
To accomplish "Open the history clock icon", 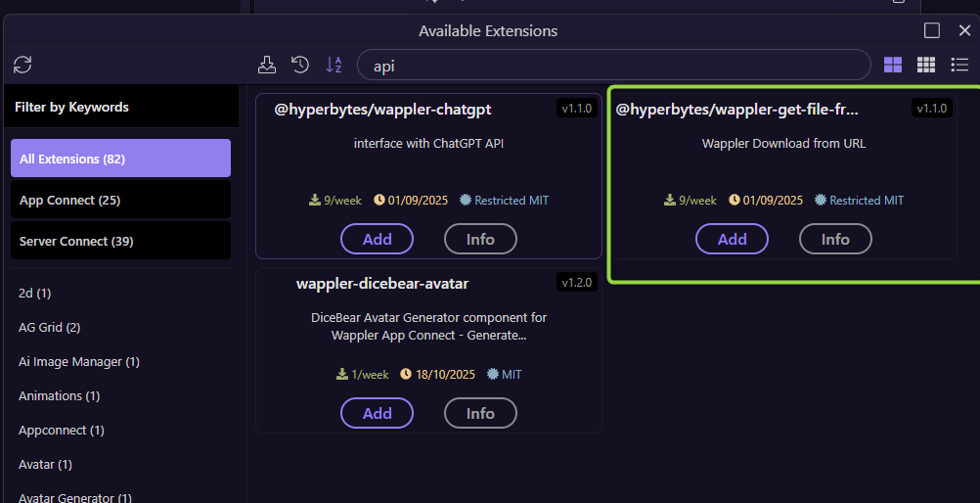I will pyautogui.click(x=300, y=65).
